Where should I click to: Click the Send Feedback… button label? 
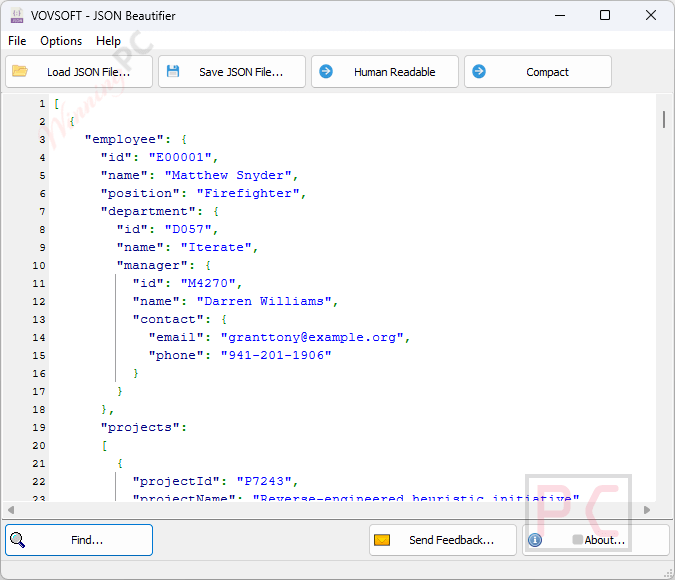[x=452, y=540]
